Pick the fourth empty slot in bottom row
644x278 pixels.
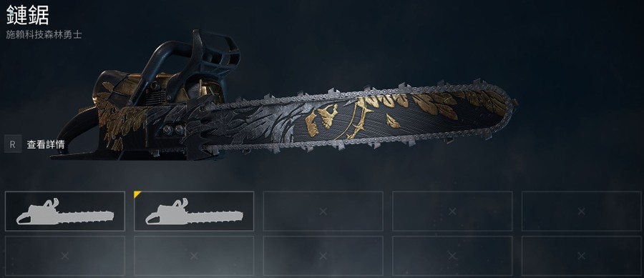point(452,255)
